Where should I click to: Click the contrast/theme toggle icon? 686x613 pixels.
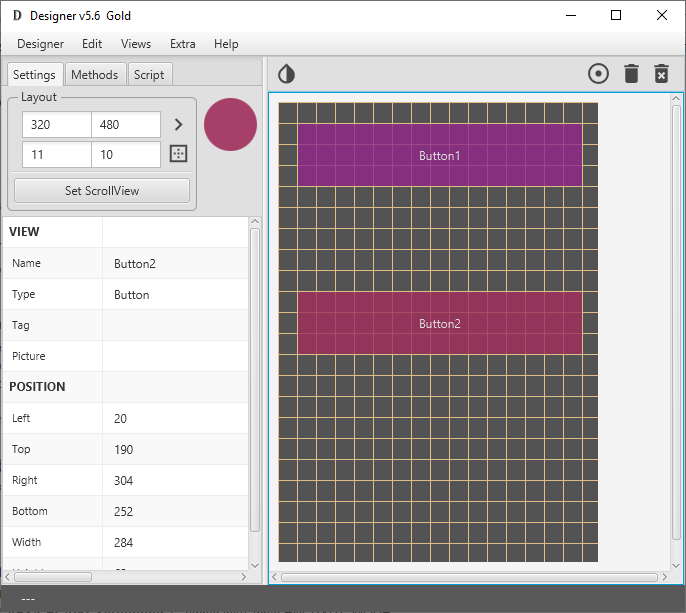tap(286, 74)
